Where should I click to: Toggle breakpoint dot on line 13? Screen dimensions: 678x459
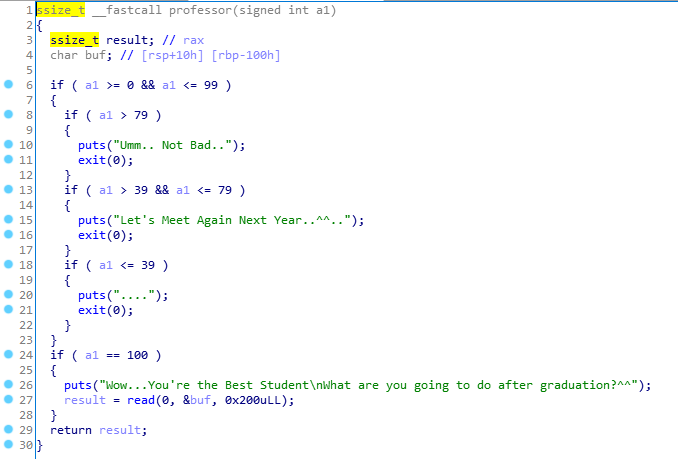[x=8, y=189]
